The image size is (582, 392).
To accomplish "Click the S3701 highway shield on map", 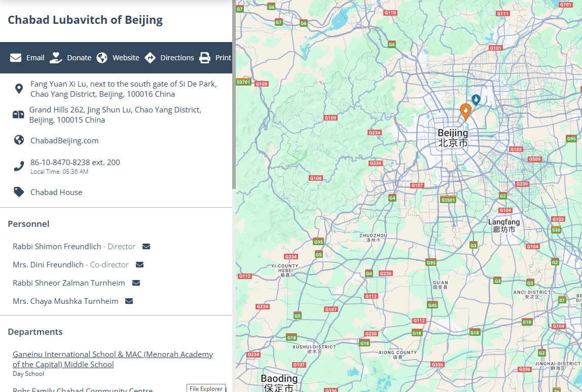I will [243, 82].
